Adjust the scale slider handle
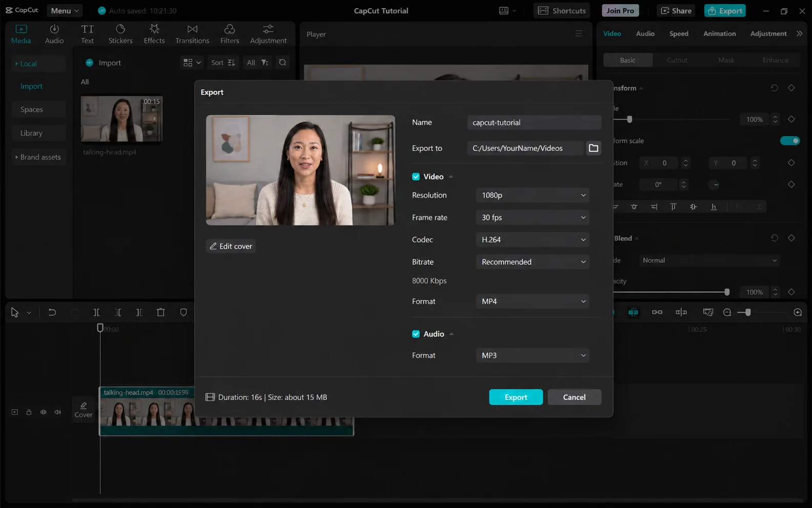This screenshot has width=812, height=508. pyautogui.click(x=630, y=119)
